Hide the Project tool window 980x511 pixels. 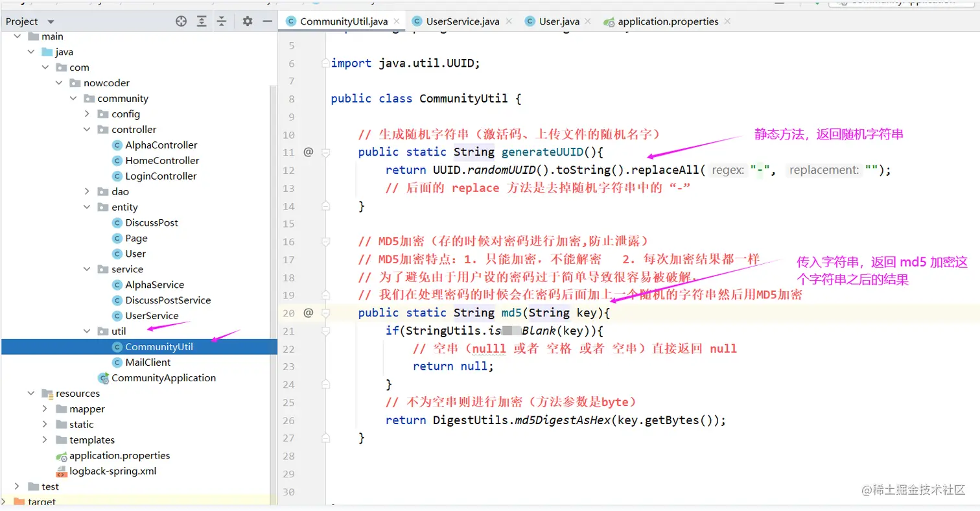pos(267,21)
